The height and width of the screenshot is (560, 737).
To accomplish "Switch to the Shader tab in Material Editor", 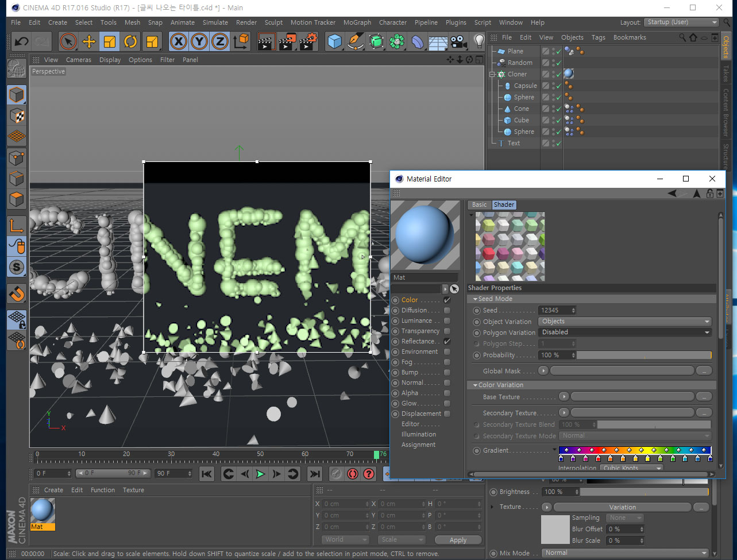I will (x=504, y=204).
